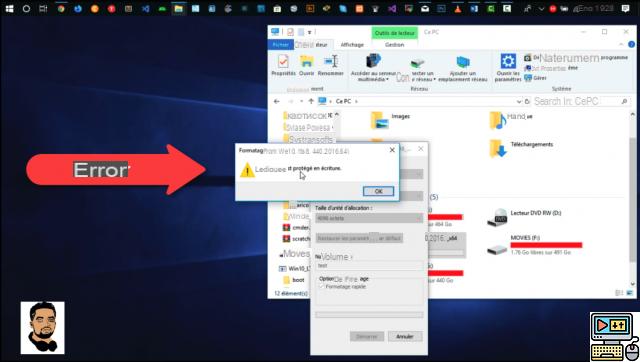Open the Action Center notification icon
Screen dimensions: 640x362
[625, 9]
